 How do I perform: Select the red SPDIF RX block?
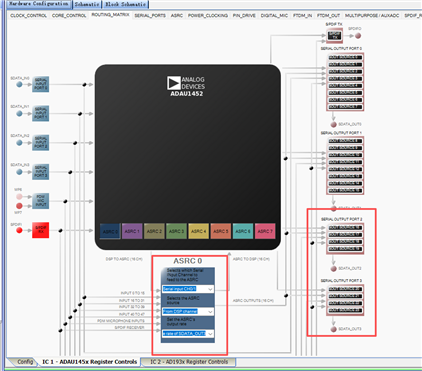click(x=41, y=230)
